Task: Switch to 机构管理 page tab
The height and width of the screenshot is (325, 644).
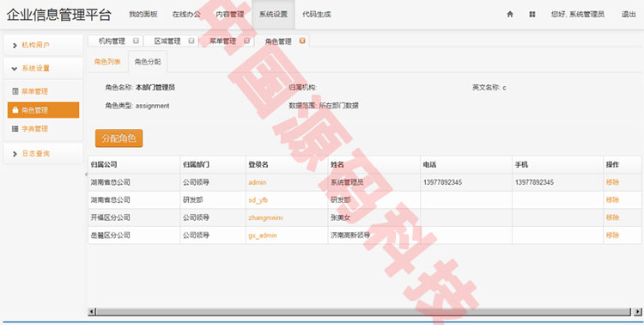Action: tap(112, 41)
